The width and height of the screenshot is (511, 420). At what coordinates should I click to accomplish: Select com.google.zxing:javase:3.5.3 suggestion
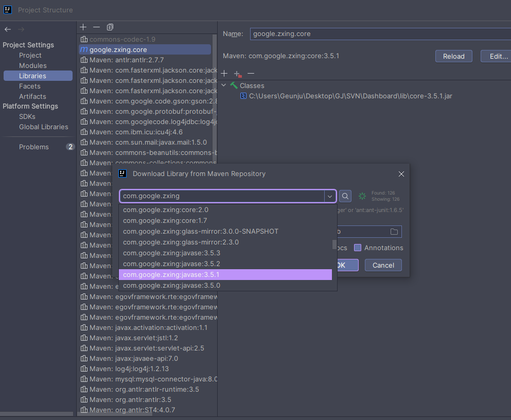pyautogui.click(x=225, y=253)
